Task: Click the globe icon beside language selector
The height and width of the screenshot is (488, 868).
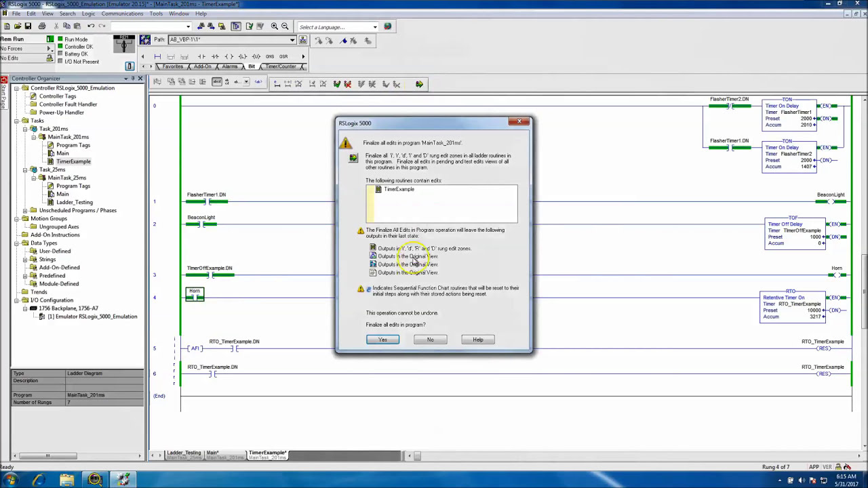Action: click(387, 26)
